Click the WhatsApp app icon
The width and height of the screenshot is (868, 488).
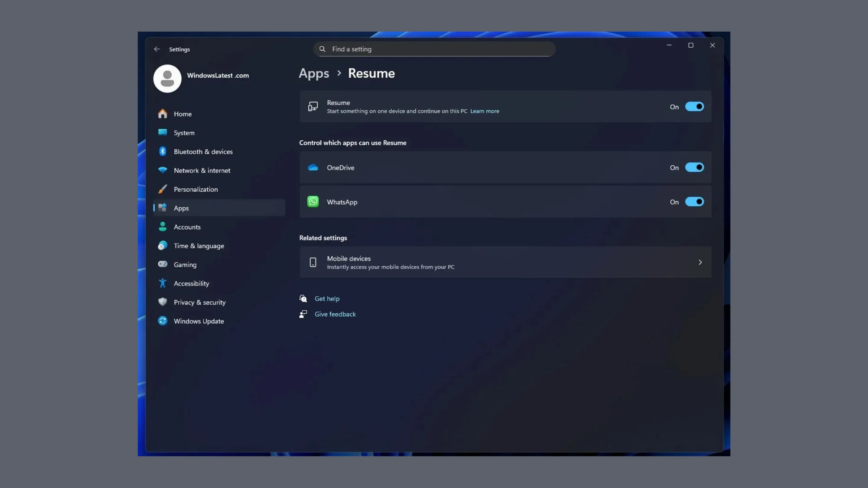tap(313, 202)
